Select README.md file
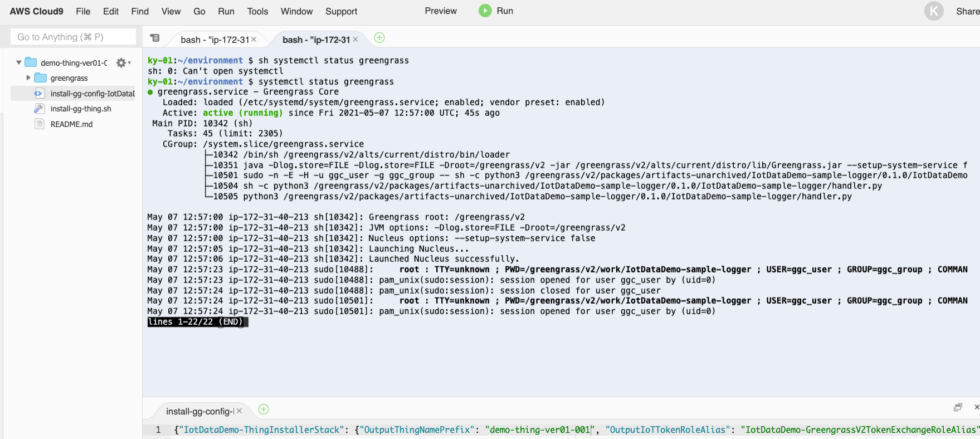This screenshot has height=439, width=980. point(71,124)
